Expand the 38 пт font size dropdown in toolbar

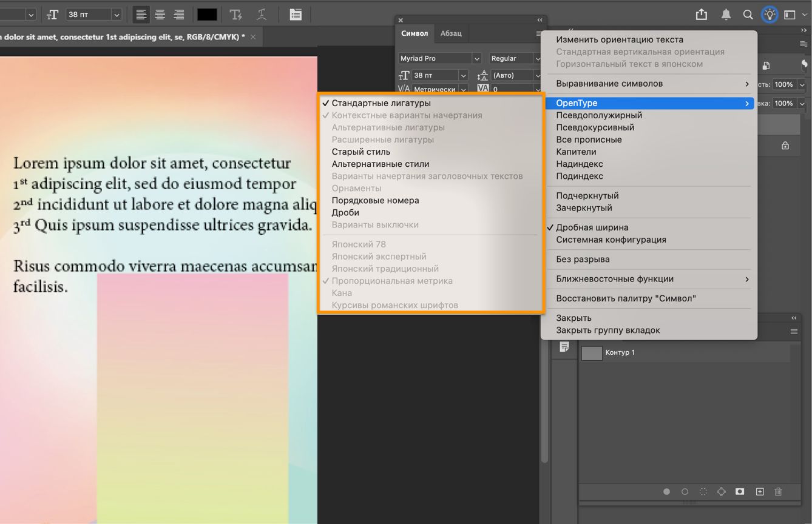coord(117,15)
